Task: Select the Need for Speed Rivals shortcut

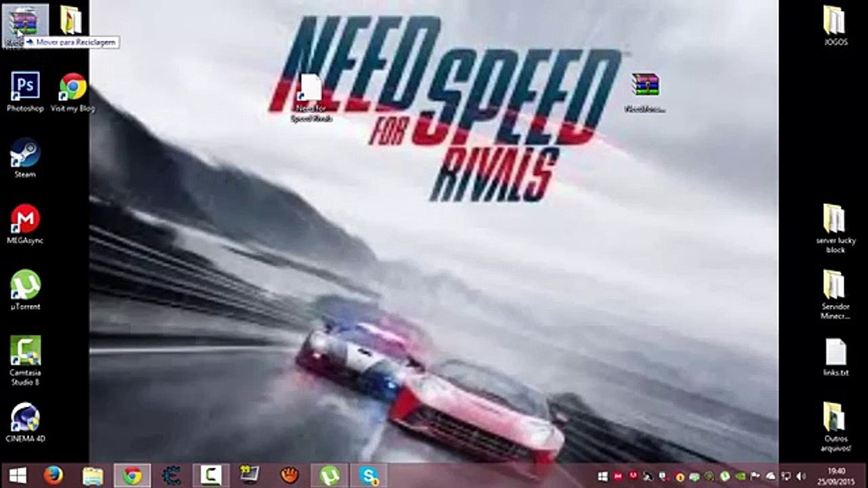Action: click(x=311, y=98)
